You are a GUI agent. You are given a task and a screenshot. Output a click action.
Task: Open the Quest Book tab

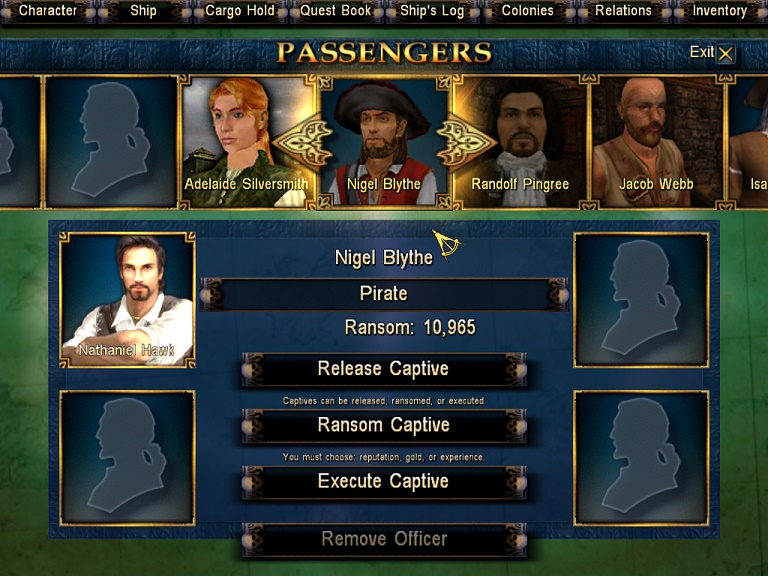coord(336,11)
